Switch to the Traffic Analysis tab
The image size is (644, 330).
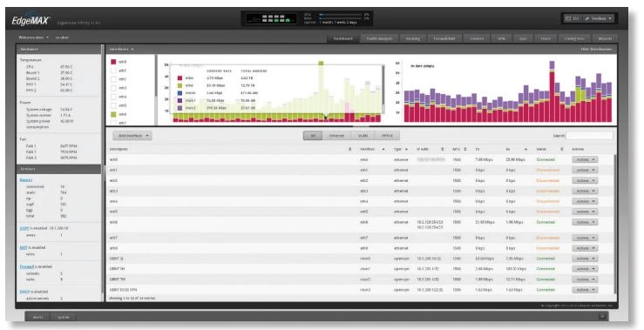379,38
